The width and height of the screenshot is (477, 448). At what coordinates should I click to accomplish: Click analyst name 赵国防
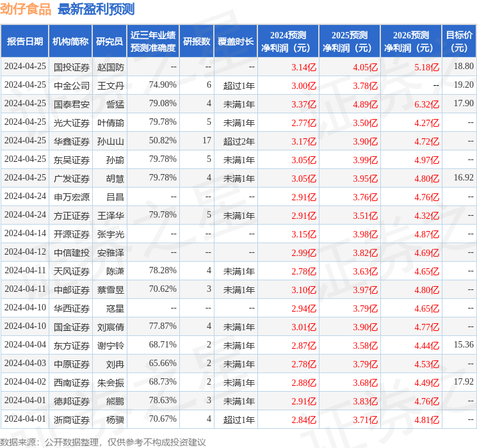click(x=111, y=67)
